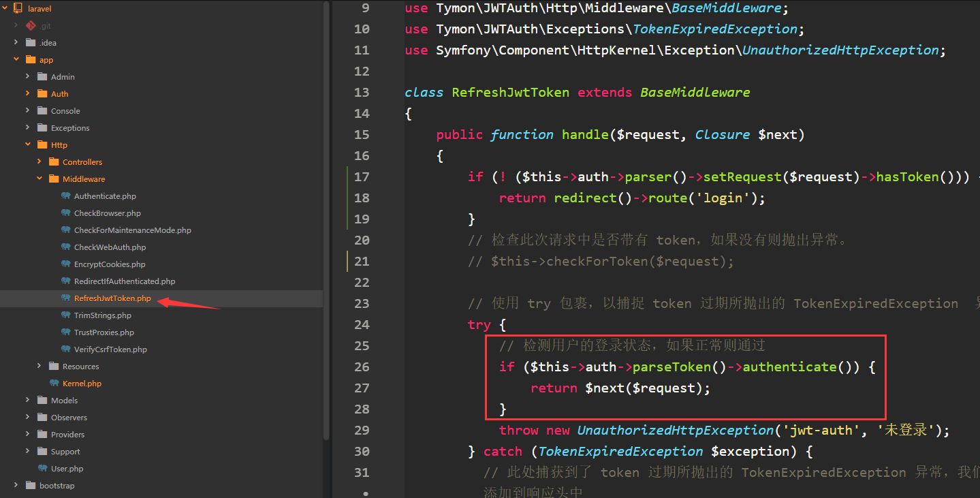Viewport: 980px width, 498px height.
Task: Expand the Auth folder chevron
Action: (x=28, y=93)
